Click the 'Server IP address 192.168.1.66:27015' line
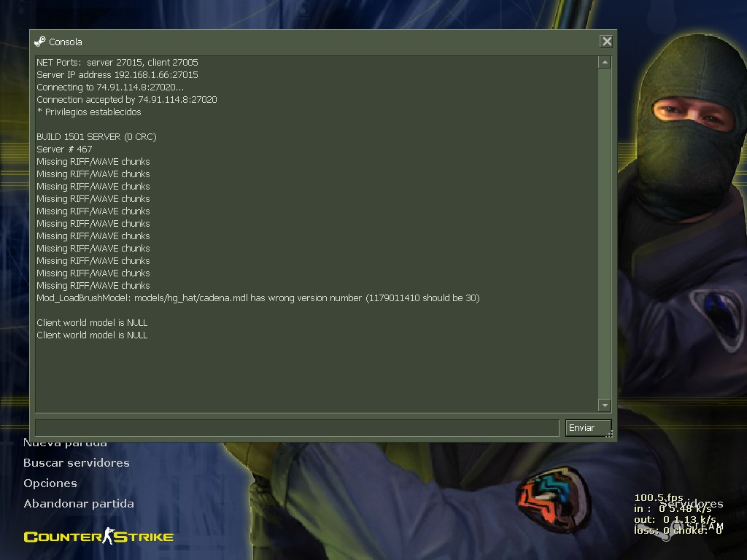Viewport: 747px width, 560px height. pos(117,75)
